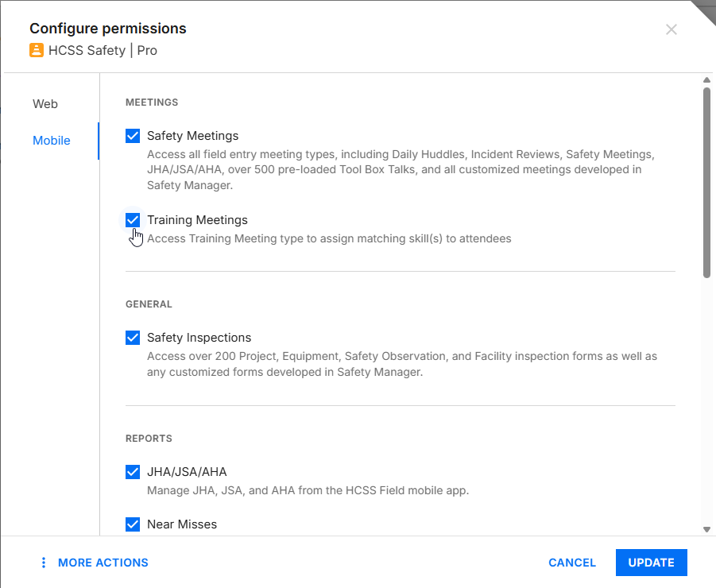716x588 pixels.
Task: Click the scrollbar up arrow
Action: pos(706,79)
